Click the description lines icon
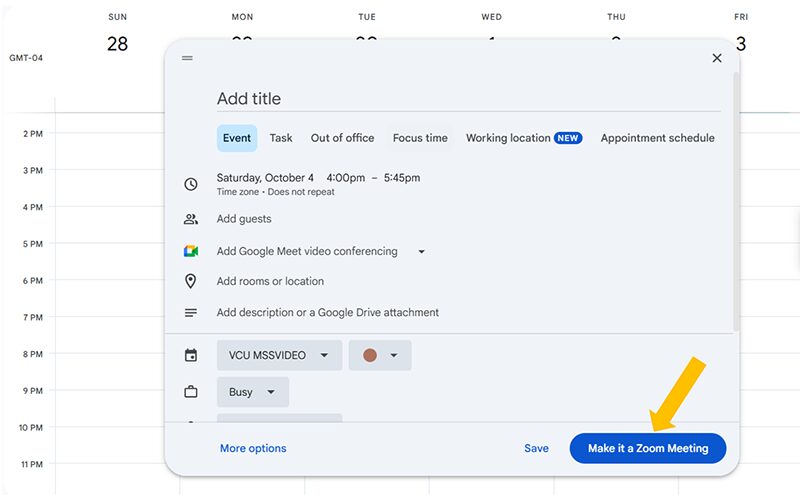Screen dimensions: 800x500 click(191, 313)
